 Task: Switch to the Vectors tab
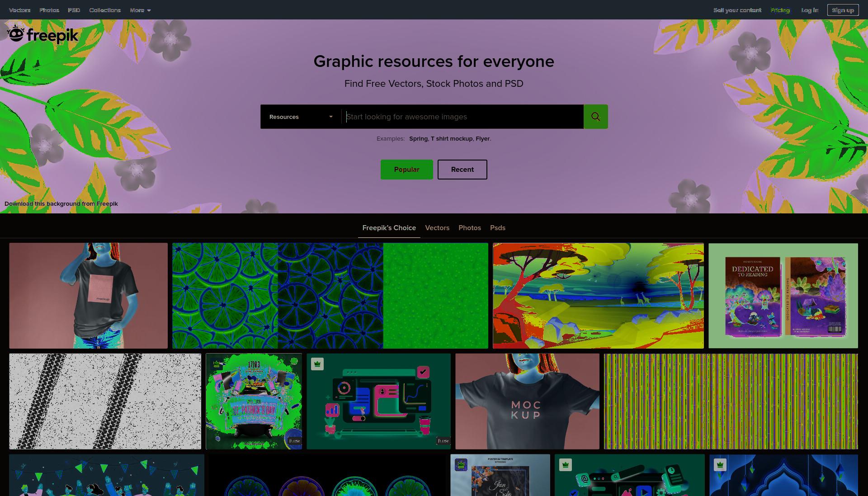click(x=437, y=228)
